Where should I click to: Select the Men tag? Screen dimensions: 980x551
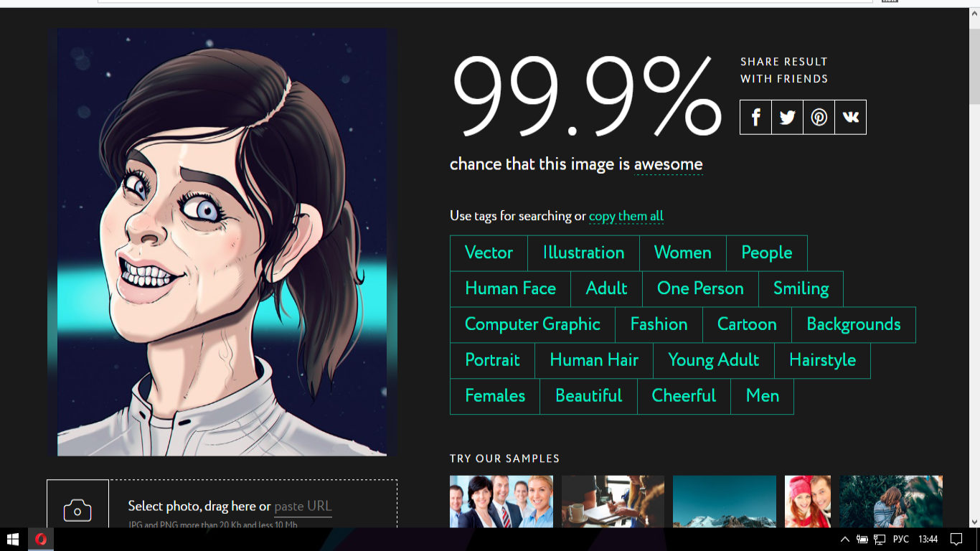763,397
